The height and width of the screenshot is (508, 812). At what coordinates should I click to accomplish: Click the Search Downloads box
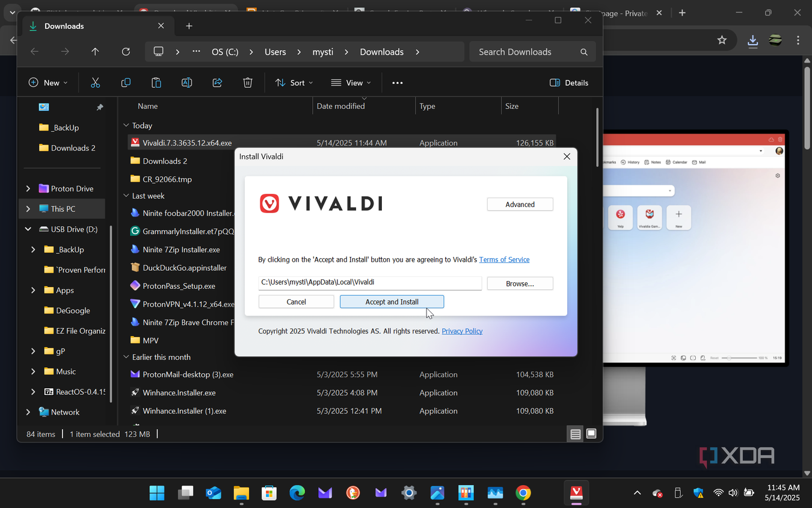(x=532, y=52)
